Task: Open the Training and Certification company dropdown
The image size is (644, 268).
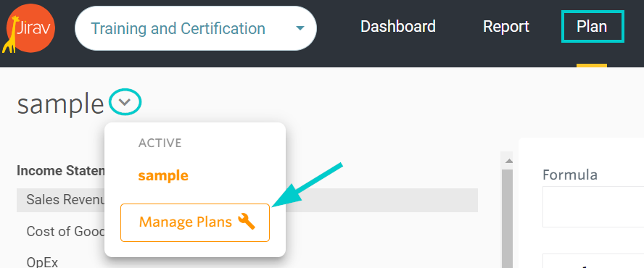Action: coord(196,28)
